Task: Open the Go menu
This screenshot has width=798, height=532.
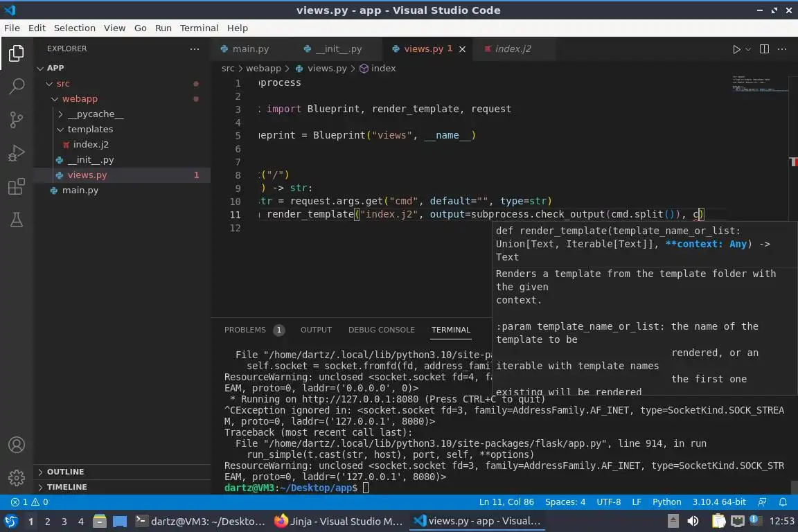Action: (x=141, y=28)
